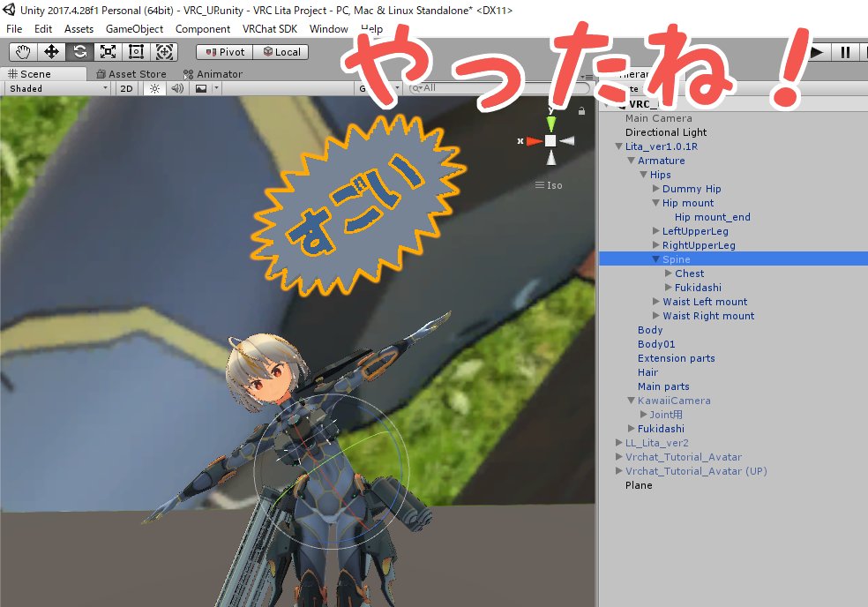Image resolution: width=868 pixels, height=607 pixels.
Task: Collapse the selected Spine node
Action: point(656,259)
